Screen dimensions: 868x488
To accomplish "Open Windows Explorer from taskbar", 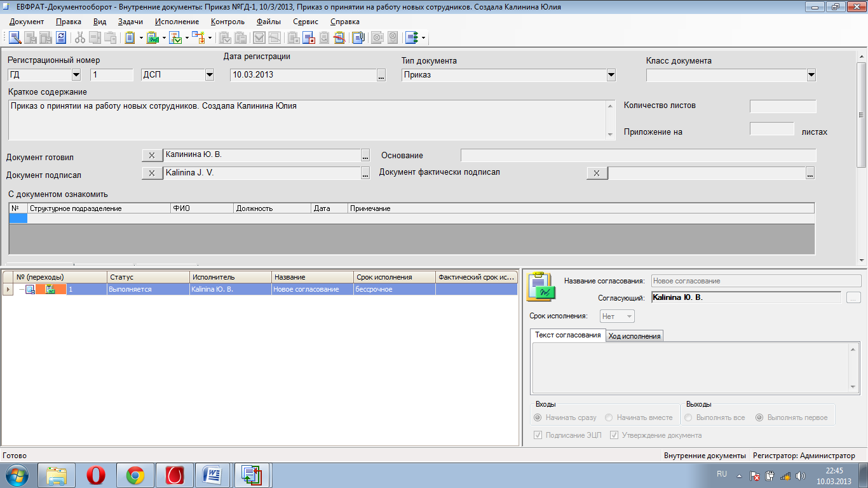I will point(57,475).
